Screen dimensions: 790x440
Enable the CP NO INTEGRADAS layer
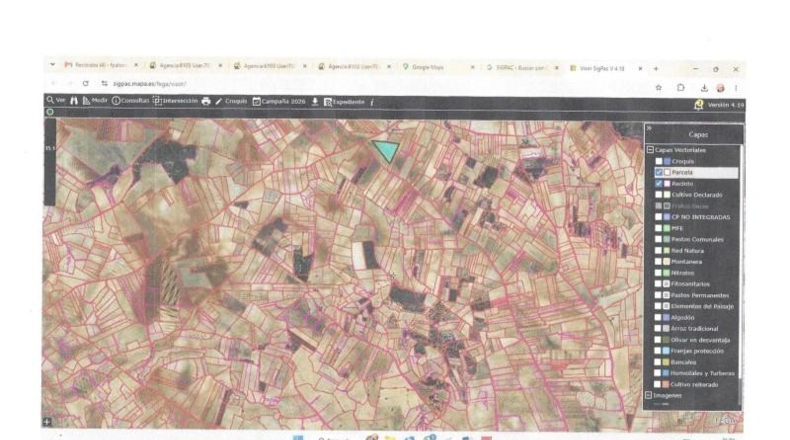[x=659, y=217]
